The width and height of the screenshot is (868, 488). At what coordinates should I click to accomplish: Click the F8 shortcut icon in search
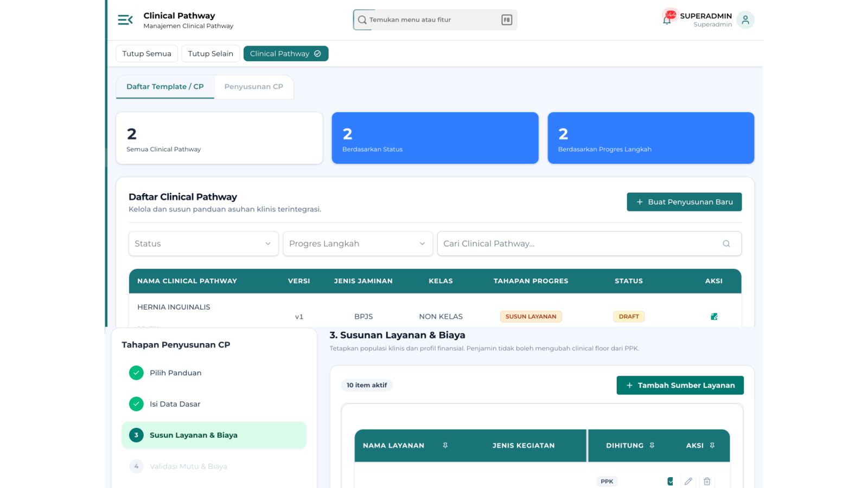click(506, 20)
